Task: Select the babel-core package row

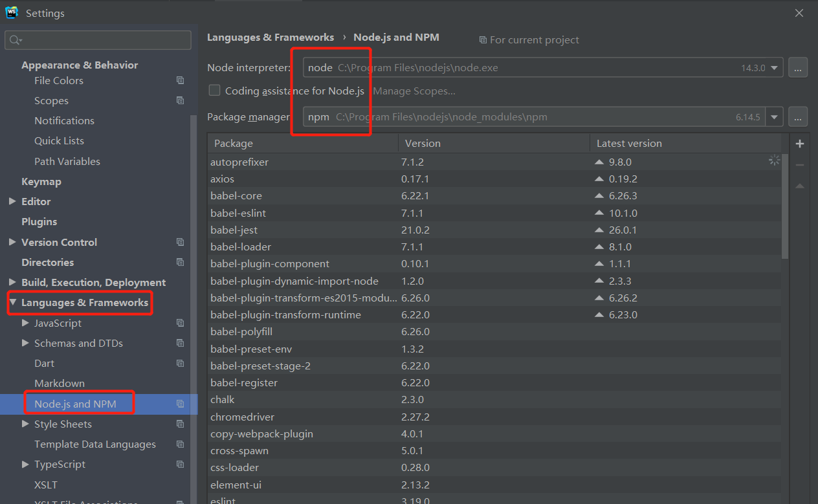Action: [494, 196]
